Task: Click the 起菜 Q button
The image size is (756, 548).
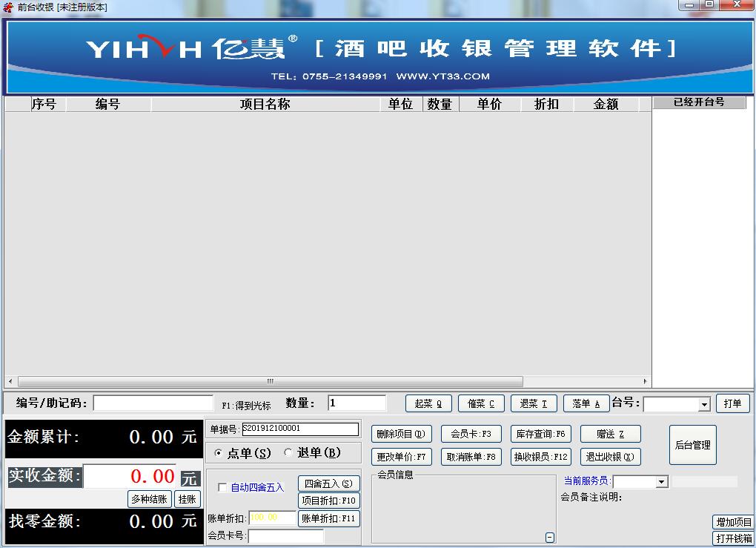Action: click(x=428, y=403)
